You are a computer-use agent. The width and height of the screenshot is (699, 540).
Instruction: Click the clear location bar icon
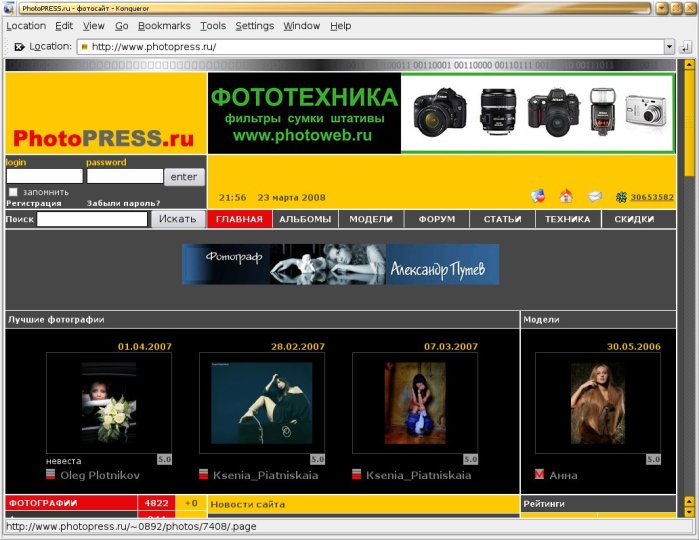coord(19,46)
